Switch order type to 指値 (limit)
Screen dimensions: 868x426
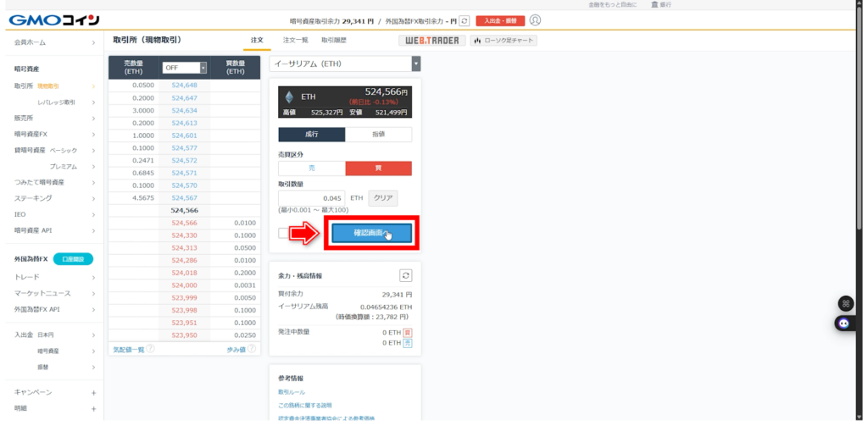click(x=378, y=134)
